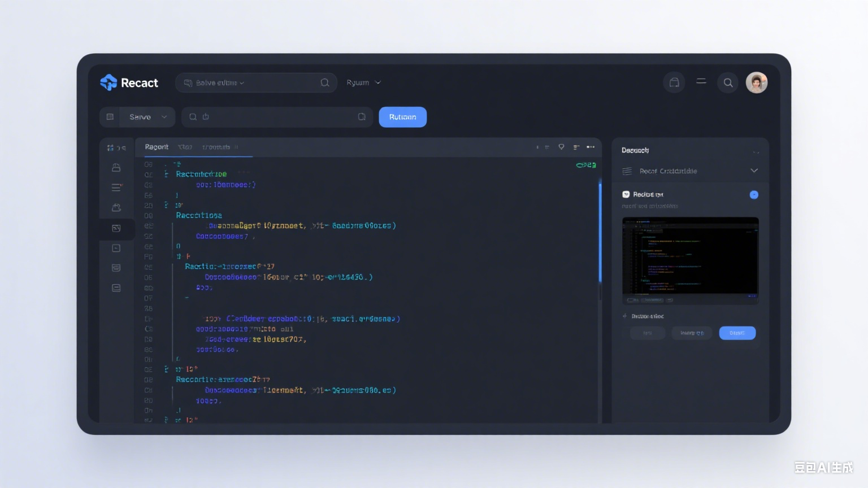Viewport: 868px width, 488px height.
Task: Click the white badge icon beside Recita
Action: pos(626,194)
